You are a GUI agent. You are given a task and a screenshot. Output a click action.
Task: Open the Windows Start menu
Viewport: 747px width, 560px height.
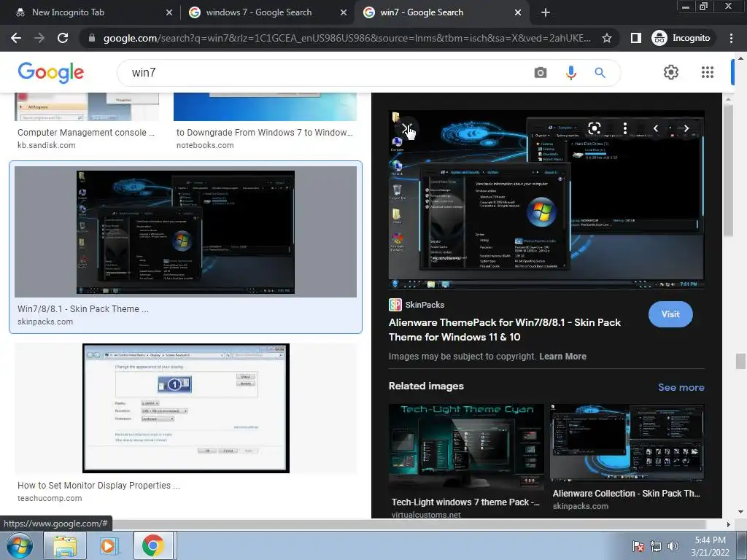point(19,545)
